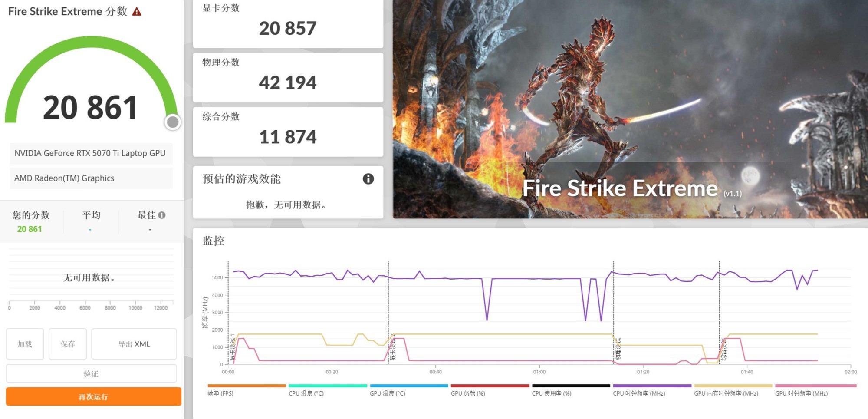Toggle the 帧率 (FPS) legend item
Image resolution: width=868 pixels, height=419 pixels.
tap(220, 393)
